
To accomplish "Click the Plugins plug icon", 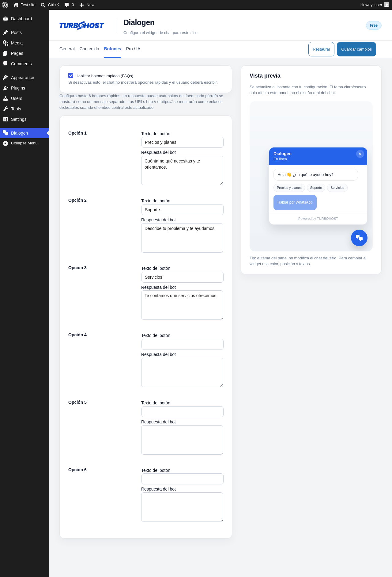I will pos(6,88).
